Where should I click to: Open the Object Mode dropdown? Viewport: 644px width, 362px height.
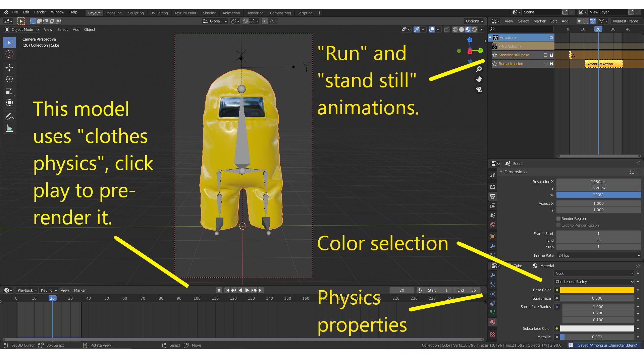[22, 29]
